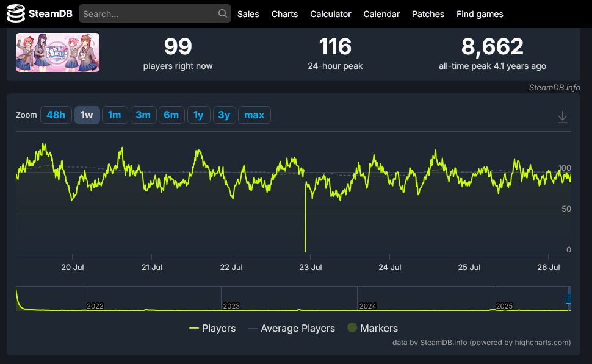This screenshot has height=364, width=592.
Task: Set zoom to 1w
Action: (x=87, y=115)
